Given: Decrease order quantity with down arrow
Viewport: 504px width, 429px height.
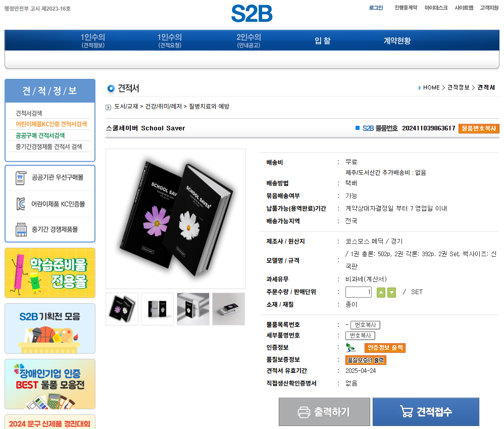Looking at the screenshot, I should (391, 293).
